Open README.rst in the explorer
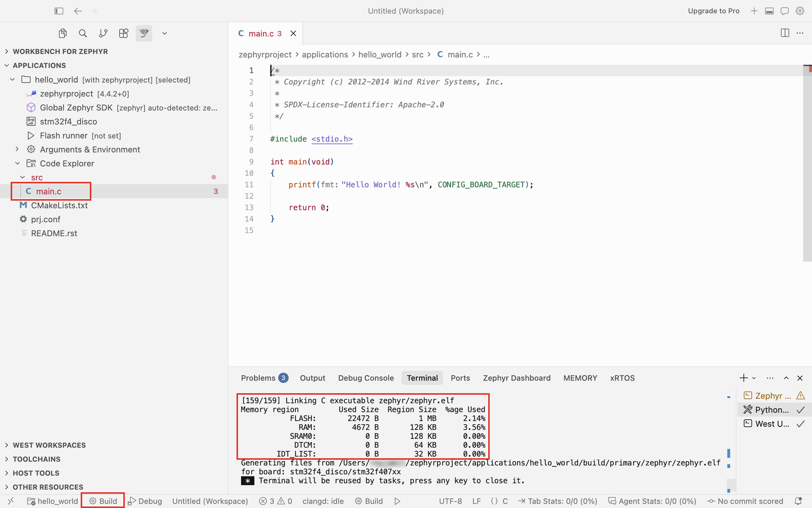The height and width of the screenshot is (508, 812). 54,233
